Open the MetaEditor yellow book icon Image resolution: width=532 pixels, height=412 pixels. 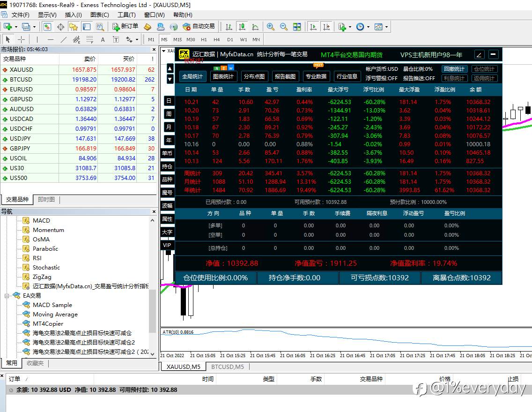147,27
